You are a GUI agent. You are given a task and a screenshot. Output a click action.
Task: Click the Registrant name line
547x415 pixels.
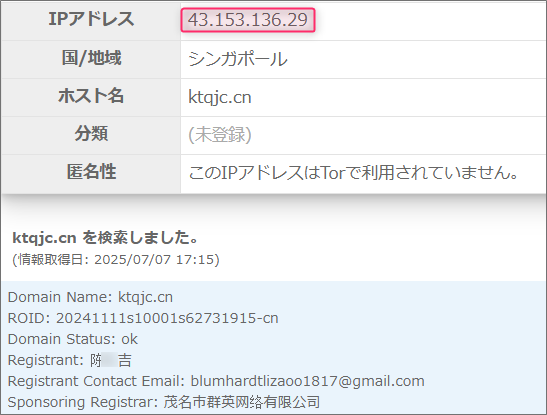[x=69, y=360]
